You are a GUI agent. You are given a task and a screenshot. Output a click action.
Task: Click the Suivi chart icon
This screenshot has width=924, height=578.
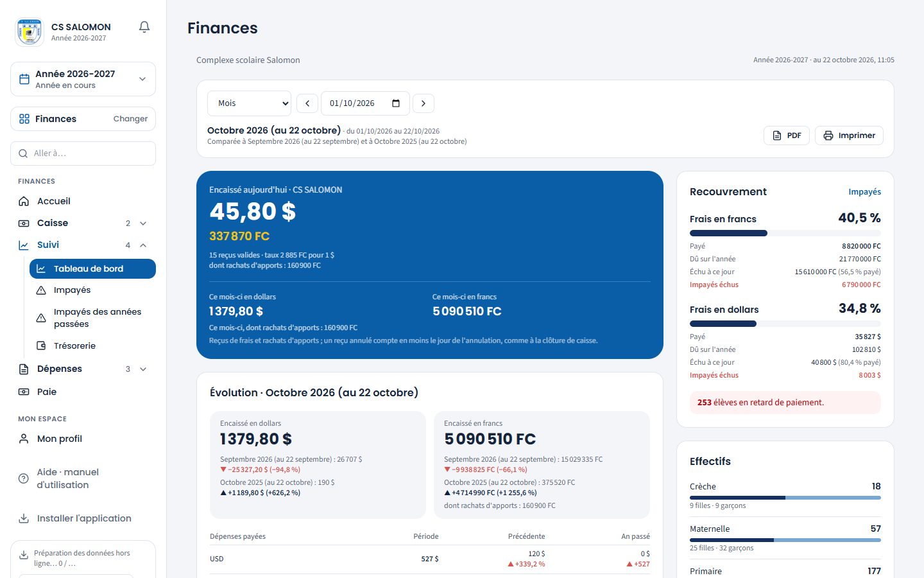pos(24,245)
